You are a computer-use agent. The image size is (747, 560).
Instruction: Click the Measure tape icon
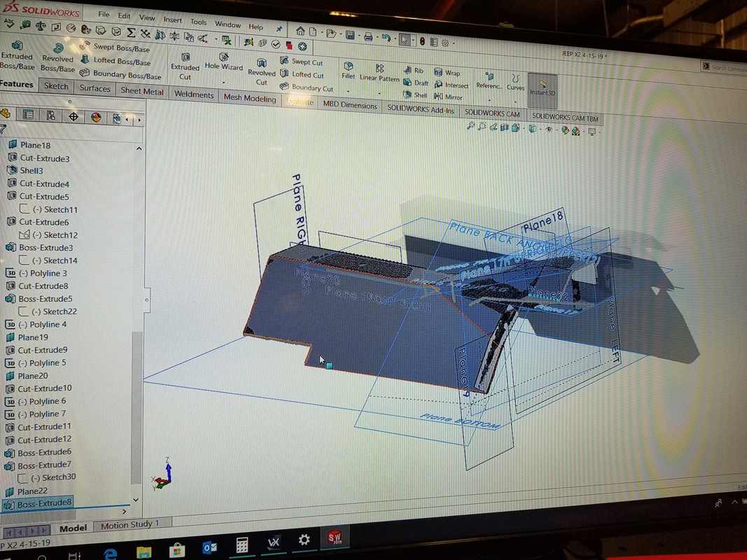click(x=25, y=24)
